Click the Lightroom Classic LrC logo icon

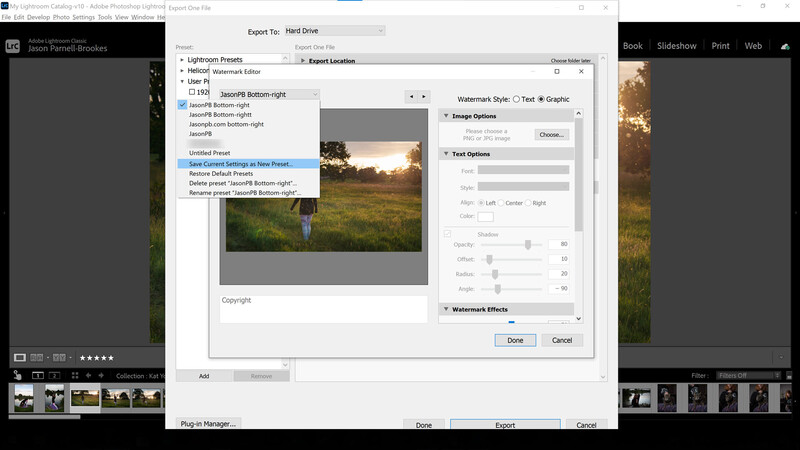point(12,46)
